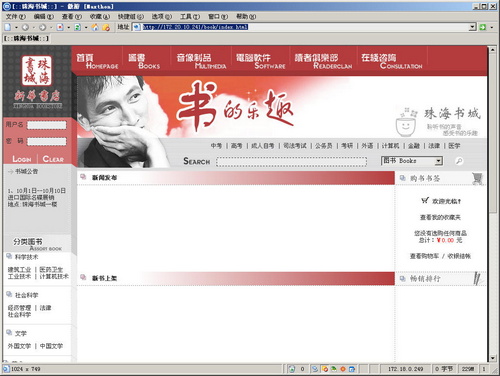Click the page scrollbar up arrow

tap(493, 50)
